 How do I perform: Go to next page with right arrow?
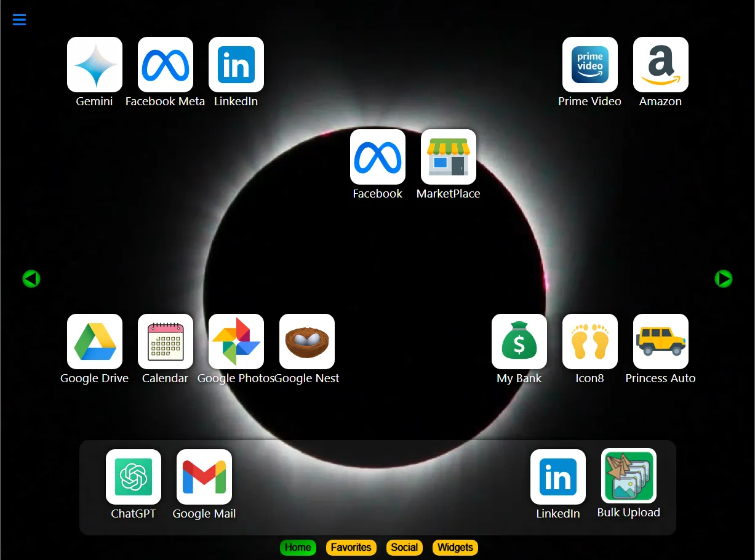coord(724,279)
